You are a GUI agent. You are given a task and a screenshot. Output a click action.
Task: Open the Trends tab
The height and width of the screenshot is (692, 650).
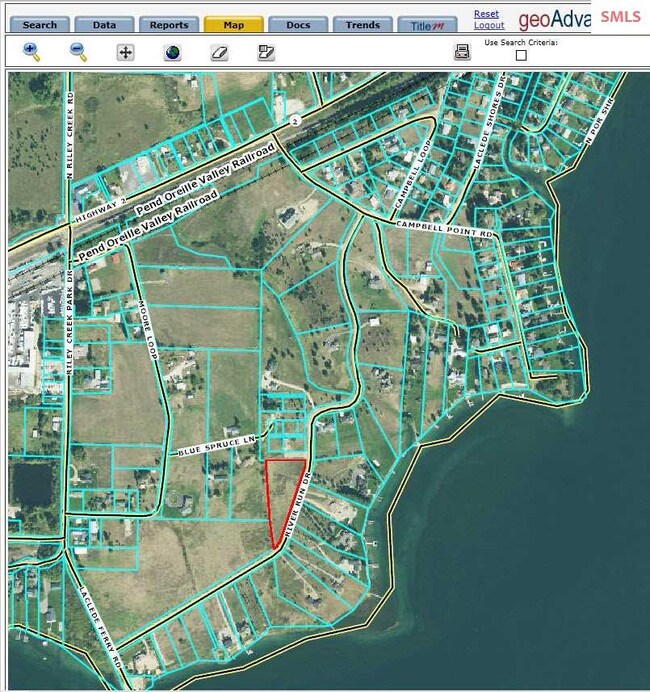coord(362,25)
